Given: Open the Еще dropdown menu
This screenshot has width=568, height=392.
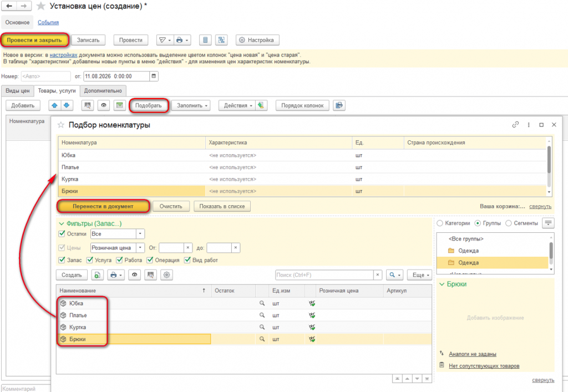Looking at the screenshot, I should coord(419,275).
